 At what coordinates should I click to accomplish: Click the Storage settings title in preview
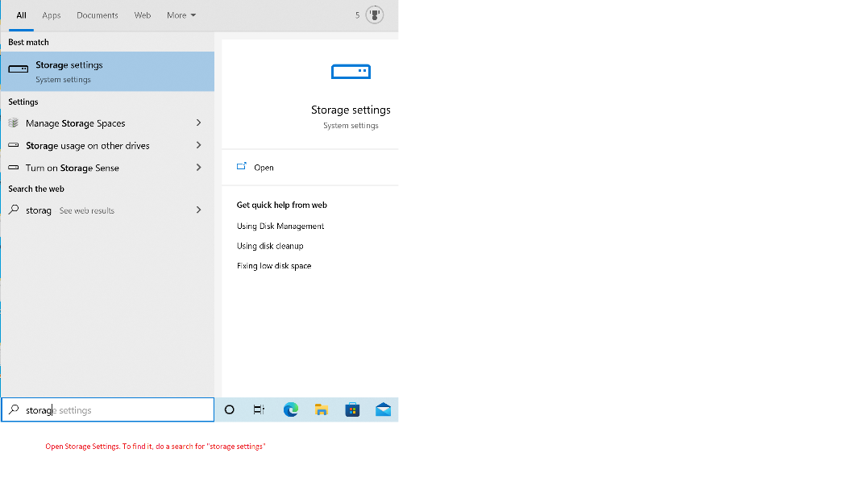click(x=351, y=110)
